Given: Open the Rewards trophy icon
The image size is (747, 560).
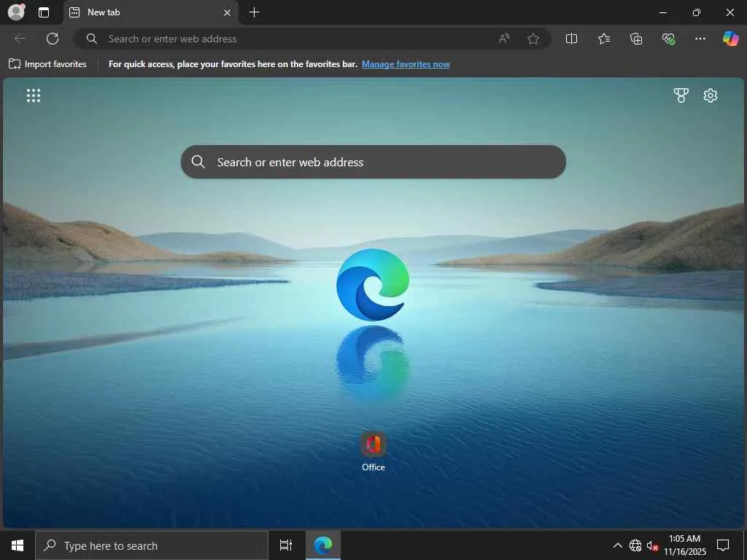Looking at the screenshot, I should click(681, 96).
